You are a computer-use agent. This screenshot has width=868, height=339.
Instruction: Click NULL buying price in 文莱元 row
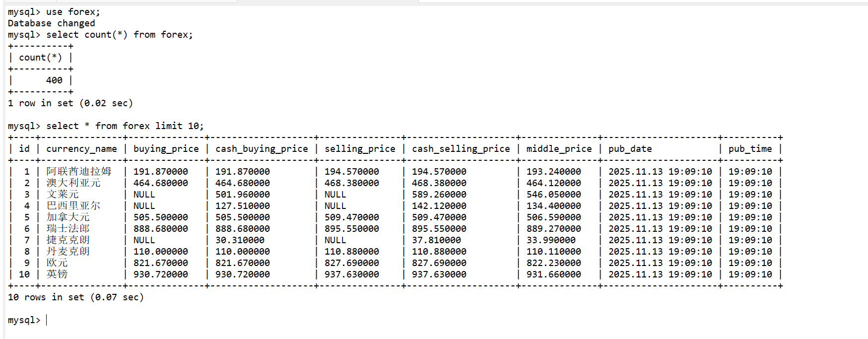[144, 195]
